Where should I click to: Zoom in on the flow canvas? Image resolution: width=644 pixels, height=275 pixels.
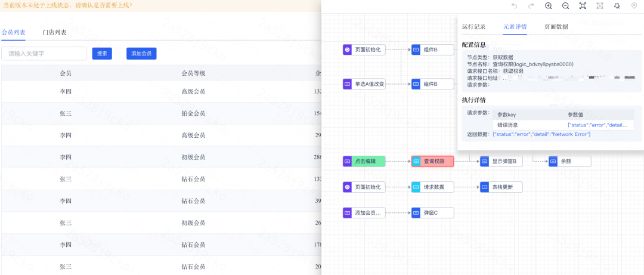[548, 6]
